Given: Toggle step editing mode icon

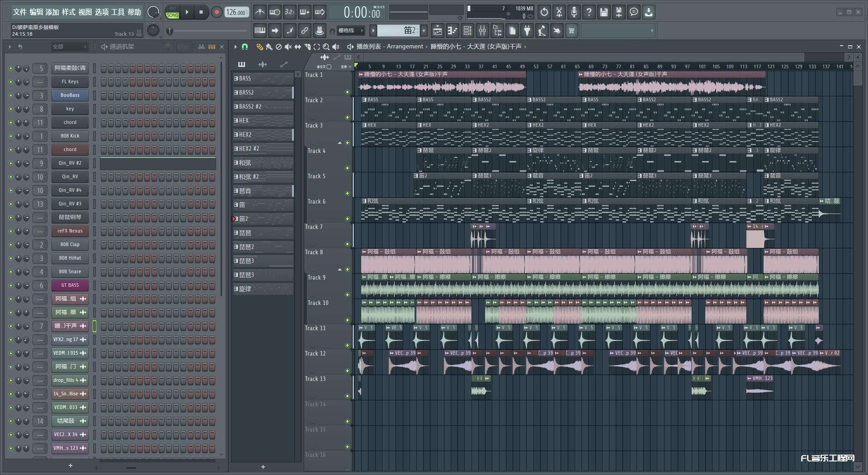Looking at the screenshot, I should coord(290,31).
